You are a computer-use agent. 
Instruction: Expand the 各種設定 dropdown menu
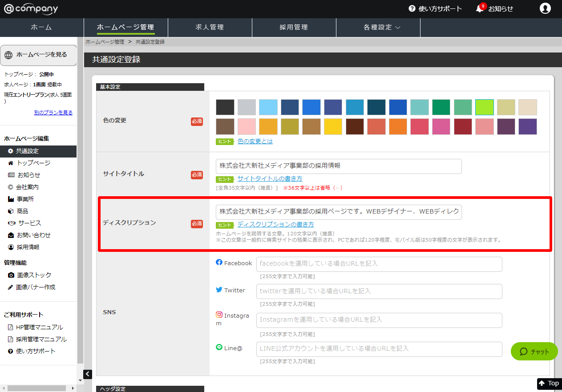click(382, 27)
